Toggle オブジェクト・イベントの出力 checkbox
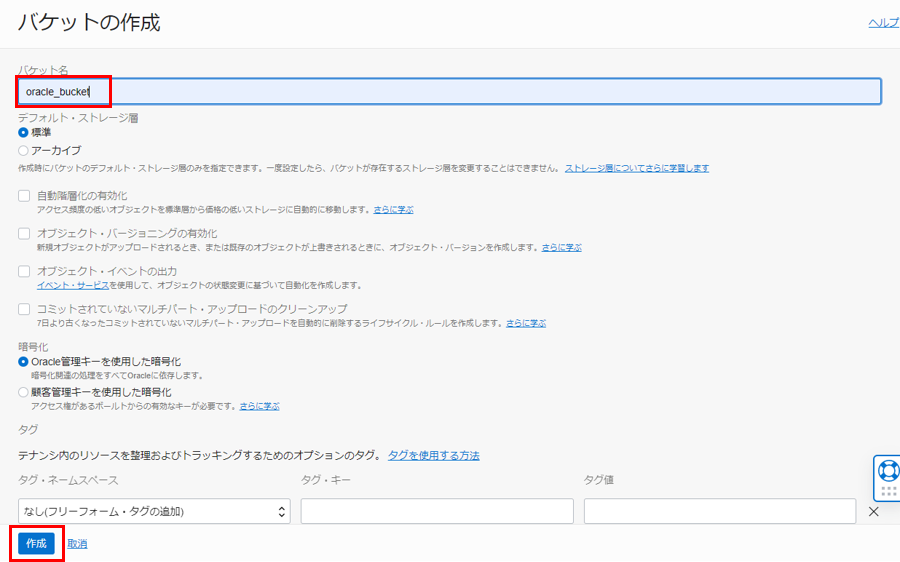This screenshot has width=900, height=562. pos(24,271)
